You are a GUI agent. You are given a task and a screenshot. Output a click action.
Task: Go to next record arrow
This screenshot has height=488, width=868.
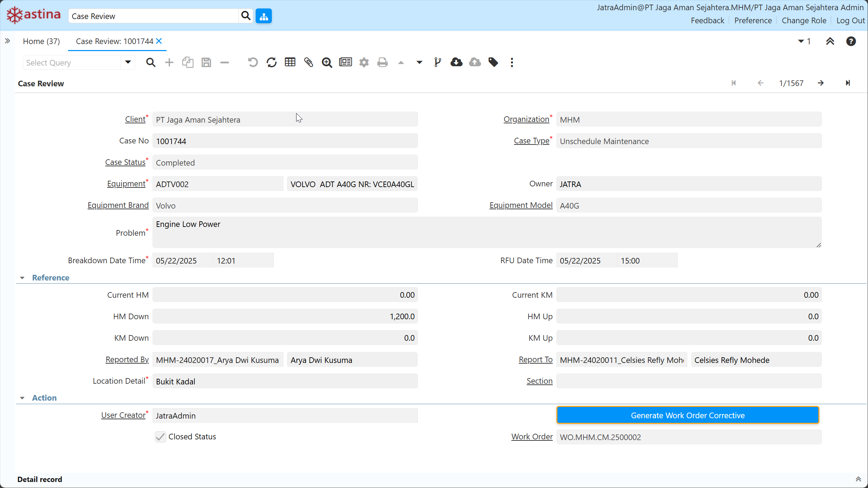click(821, 83)
